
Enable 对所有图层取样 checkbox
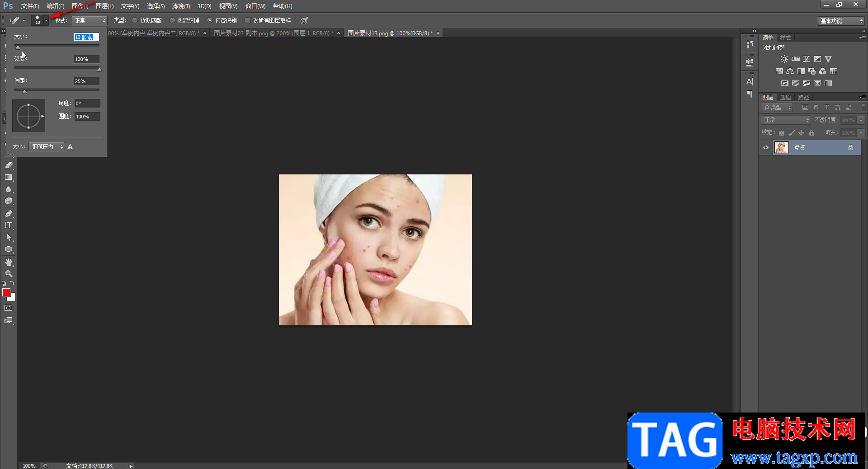248,20
